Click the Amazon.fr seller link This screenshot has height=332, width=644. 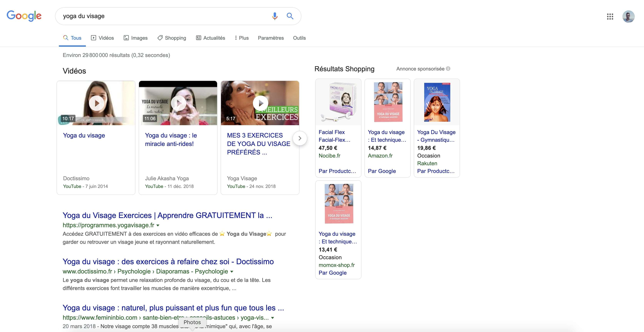[380, 156]
